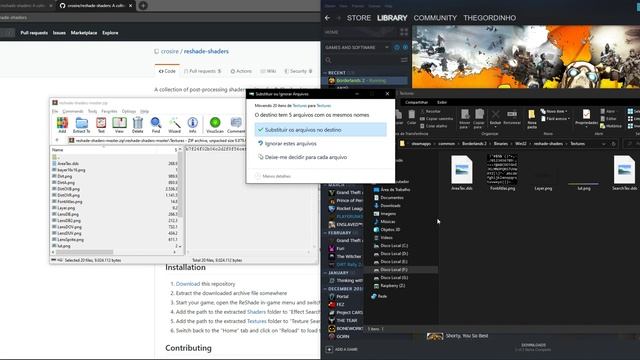Image resolution: width=640 pixels, height=360 pixels.
Task: Open new browser tab with plus button
Action: pos(143,6)
